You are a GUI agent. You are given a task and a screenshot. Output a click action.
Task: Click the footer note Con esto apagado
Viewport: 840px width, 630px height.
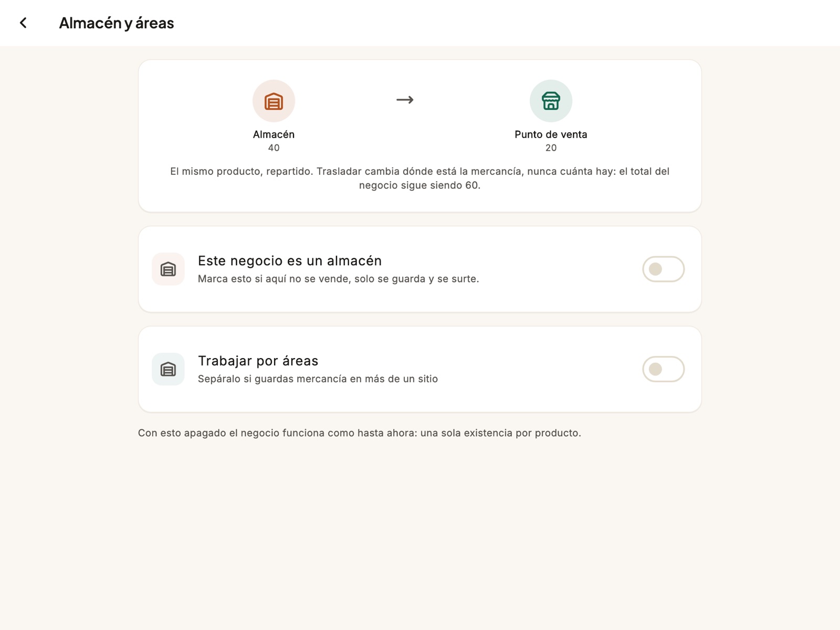point(360,433)
